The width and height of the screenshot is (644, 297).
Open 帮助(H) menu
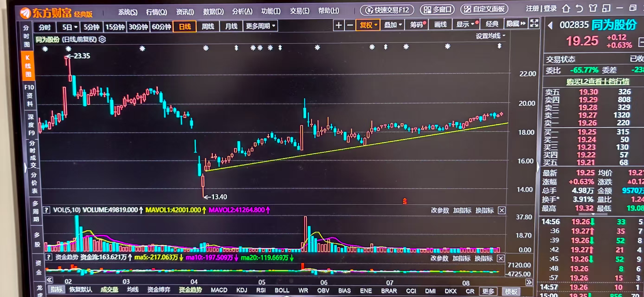point(329,11)
